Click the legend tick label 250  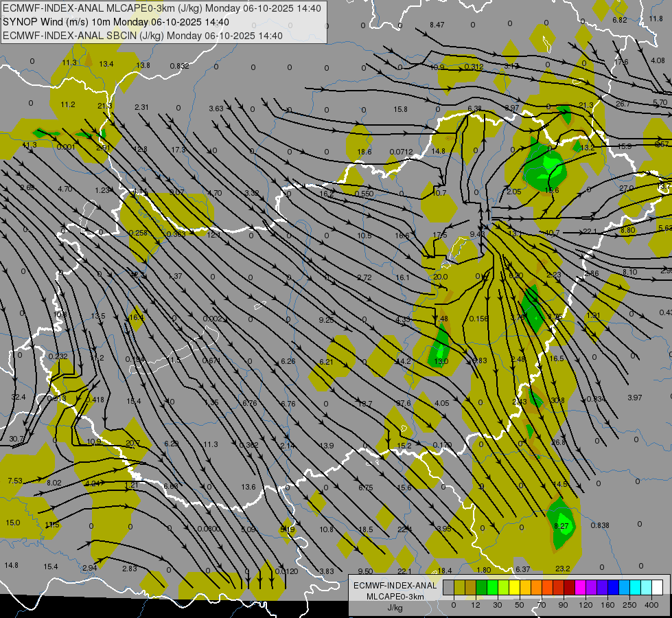click(629, 605)
